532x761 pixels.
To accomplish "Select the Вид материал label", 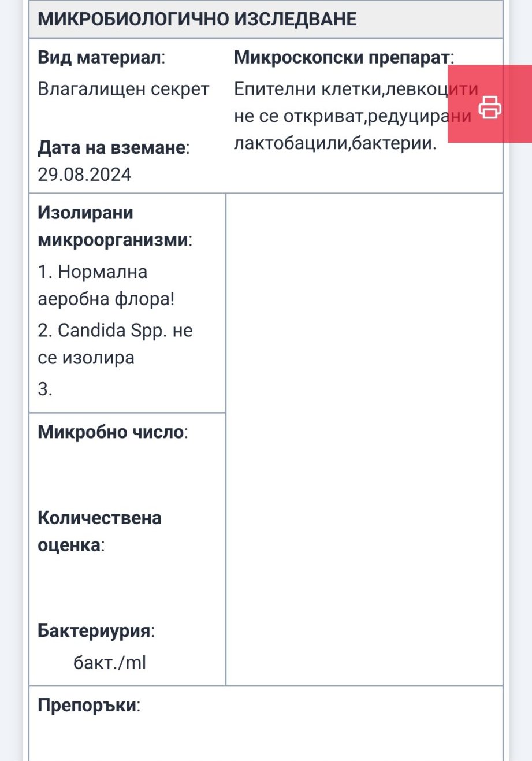I will coord(101,58).
